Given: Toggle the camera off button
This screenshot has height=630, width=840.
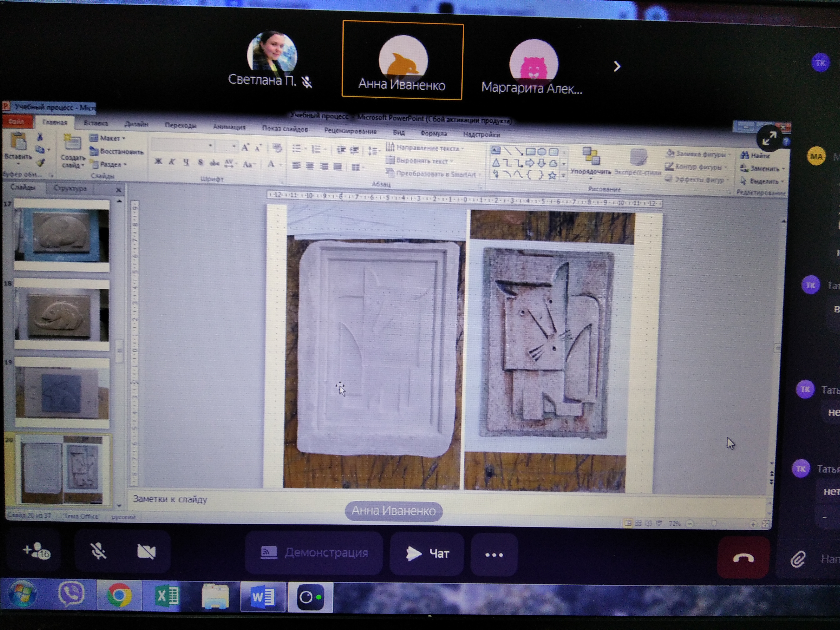Looking at the screenshot, I should coord(146,551).
